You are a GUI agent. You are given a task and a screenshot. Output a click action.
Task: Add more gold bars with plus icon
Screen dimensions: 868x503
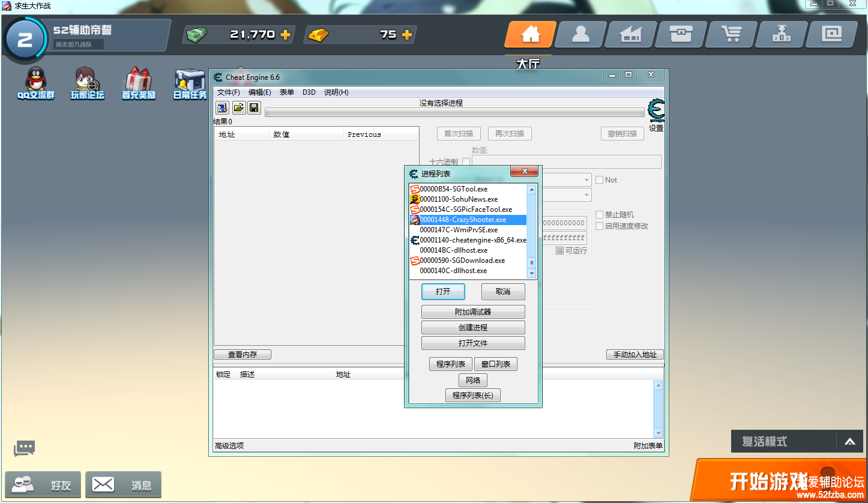(406, 35)
